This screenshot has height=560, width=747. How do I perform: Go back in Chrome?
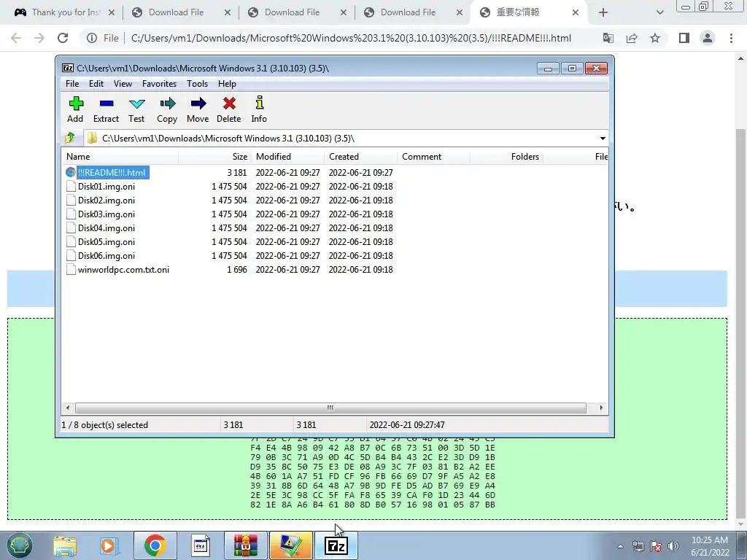coord(16,38)
